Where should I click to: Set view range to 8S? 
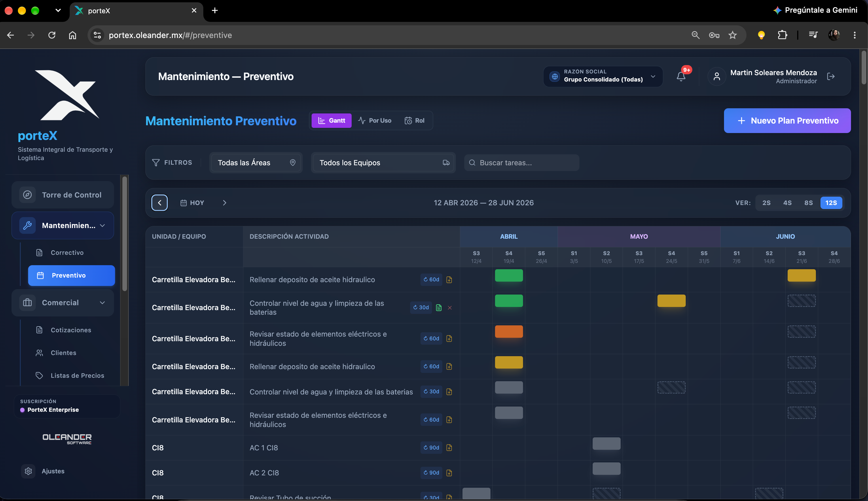click(x=808, y=203)
